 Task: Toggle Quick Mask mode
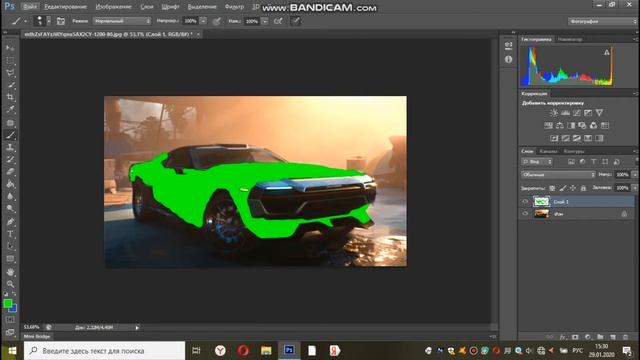point(10,320)
